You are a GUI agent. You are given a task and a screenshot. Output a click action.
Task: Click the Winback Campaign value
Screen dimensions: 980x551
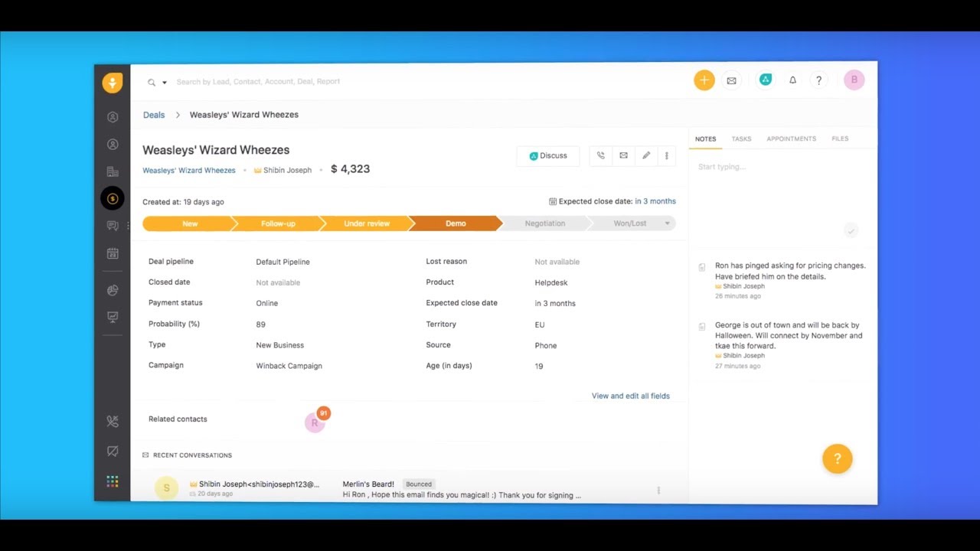tap(289, 366)
